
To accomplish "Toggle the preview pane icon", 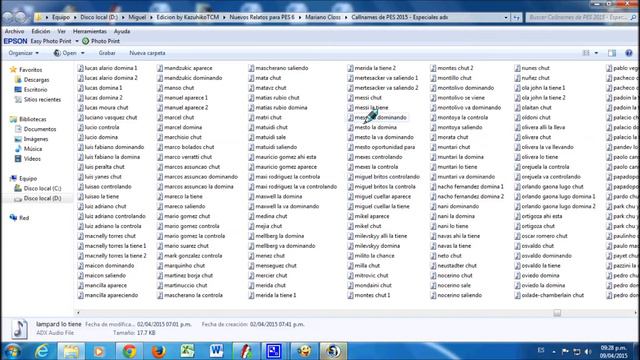I will 612,53.
